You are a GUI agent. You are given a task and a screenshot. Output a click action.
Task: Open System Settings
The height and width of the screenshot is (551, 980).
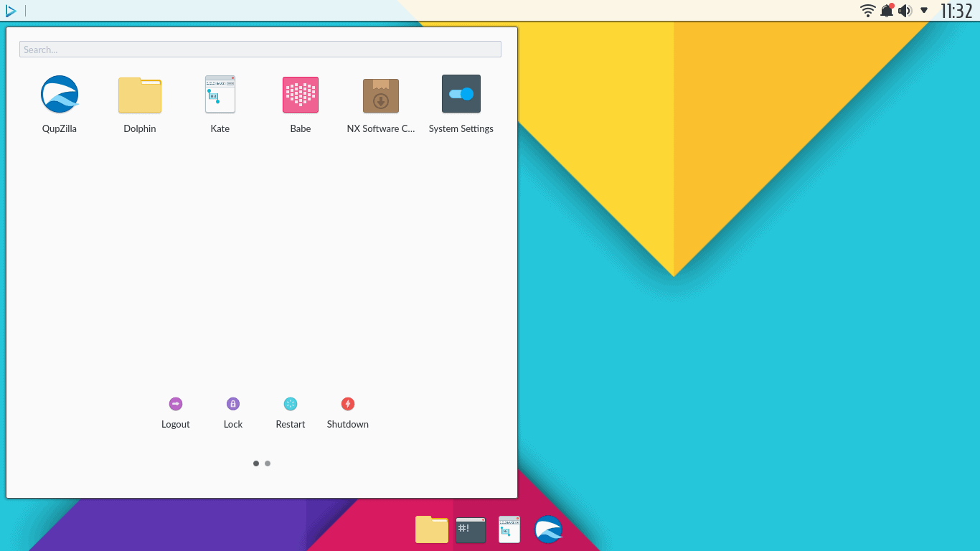coord(461,94)
